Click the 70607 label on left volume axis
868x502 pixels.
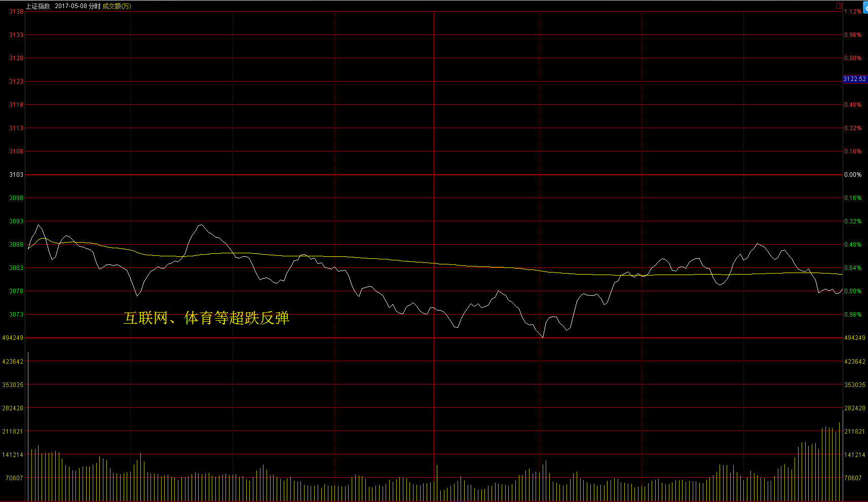coord(14,478)
